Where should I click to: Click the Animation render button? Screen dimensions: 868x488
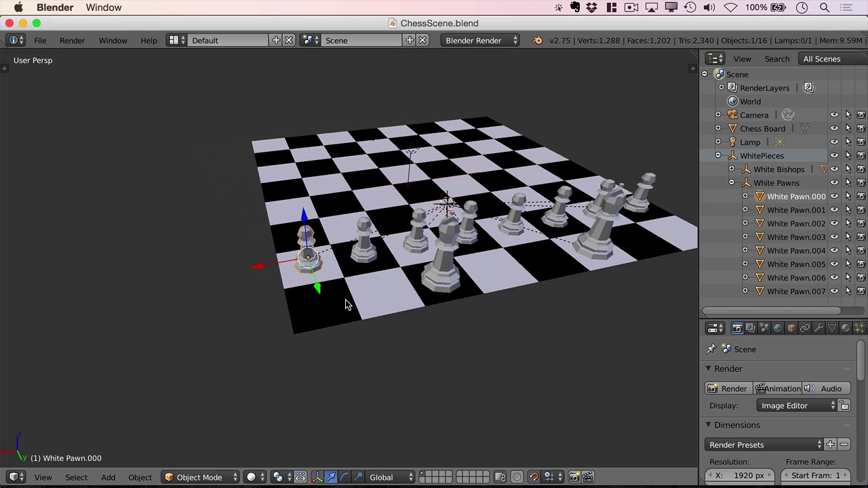point(778,388)
